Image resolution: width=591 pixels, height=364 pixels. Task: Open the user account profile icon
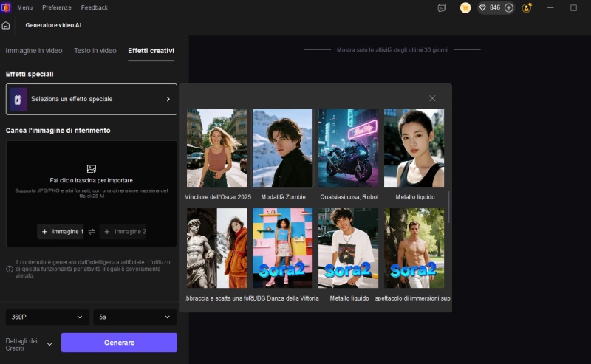click(527, 7)
